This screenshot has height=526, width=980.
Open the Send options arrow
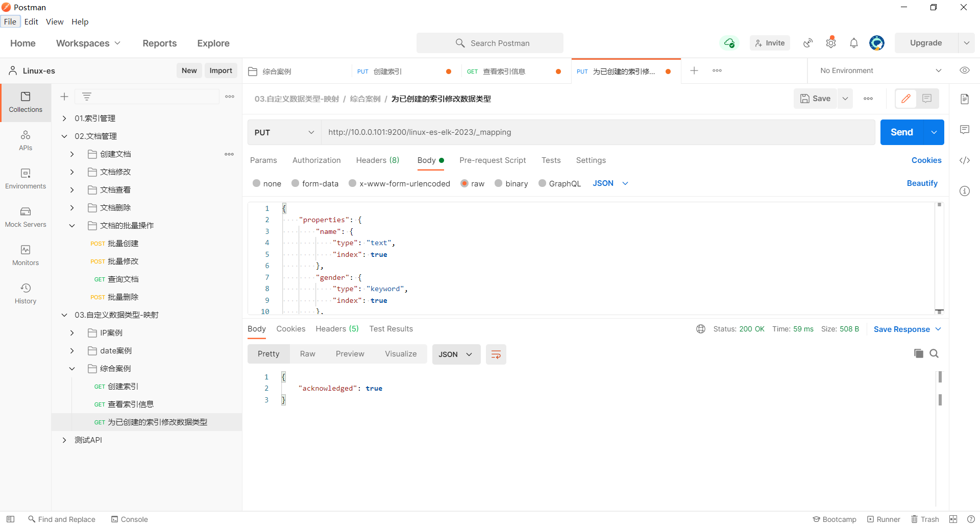pyautogui.click(x=934, y=132)
